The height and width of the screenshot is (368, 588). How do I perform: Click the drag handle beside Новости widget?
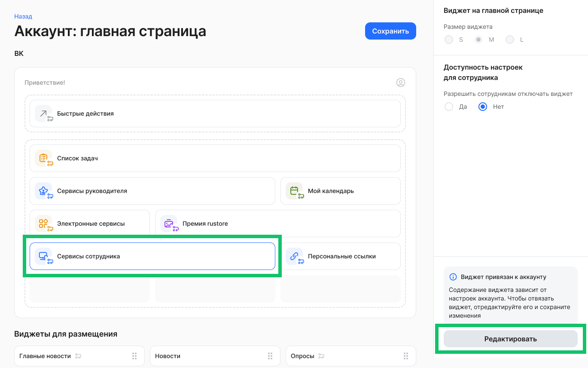[270, 356]
